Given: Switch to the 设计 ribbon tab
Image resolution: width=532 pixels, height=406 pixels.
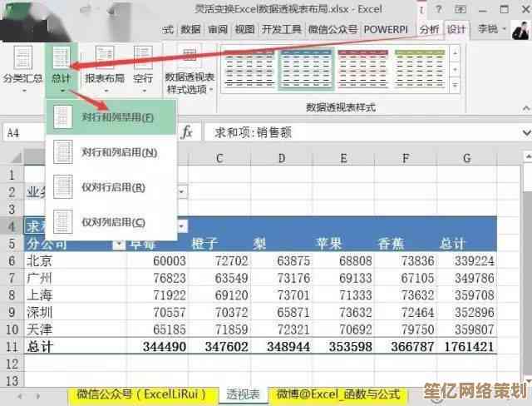Looking at the screenshot, I should (x=456, y=29).
